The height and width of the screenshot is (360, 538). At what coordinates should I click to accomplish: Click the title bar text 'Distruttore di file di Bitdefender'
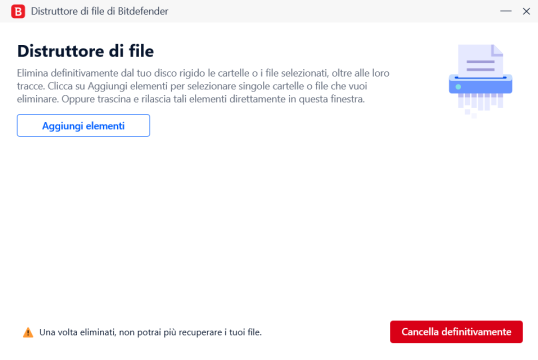(x=100, y=11)
